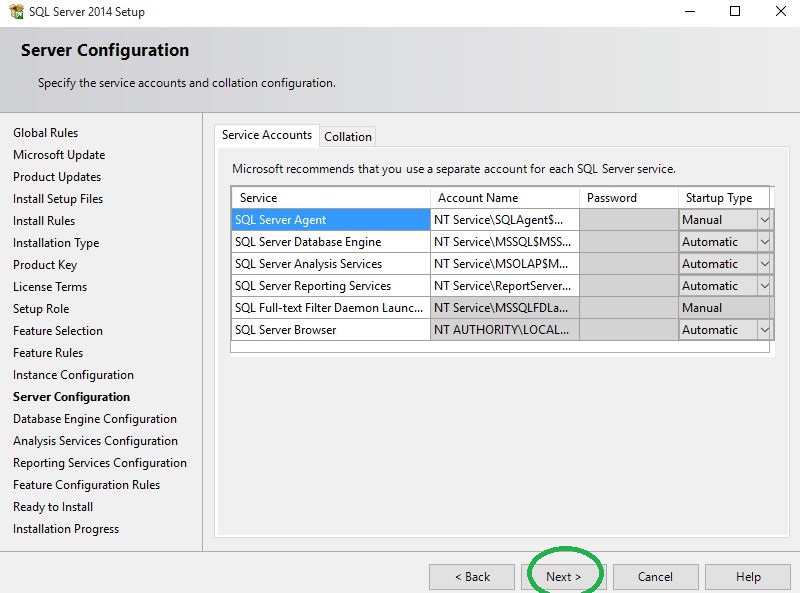Click Instance Configuration step

click(x=73, y=375)
